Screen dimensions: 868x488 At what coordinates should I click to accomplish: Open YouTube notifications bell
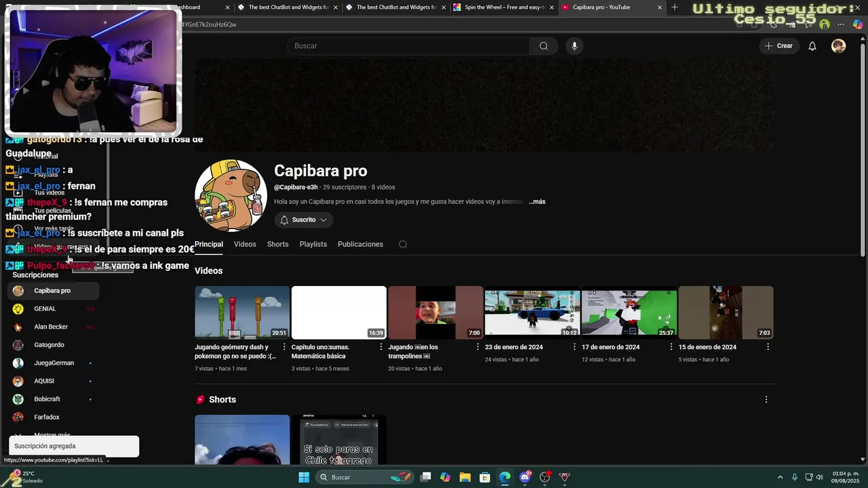[x=812, y=46]
